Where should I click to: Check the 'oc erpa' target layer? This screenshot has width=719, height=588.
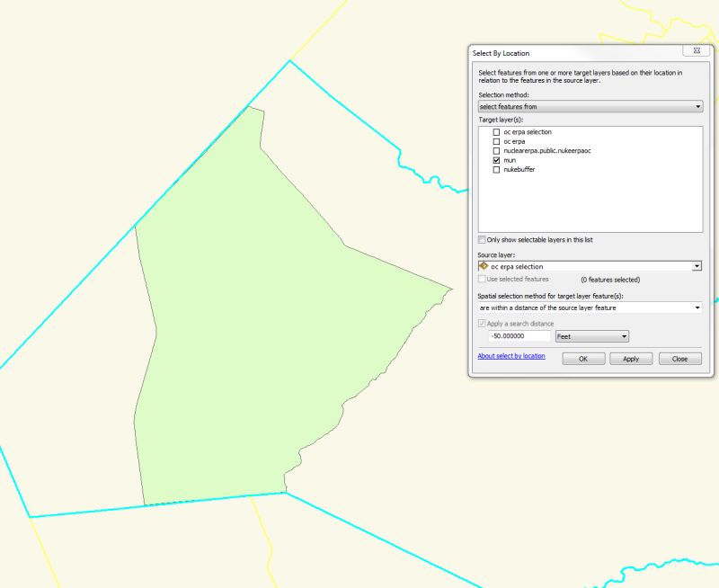point(496,142)
